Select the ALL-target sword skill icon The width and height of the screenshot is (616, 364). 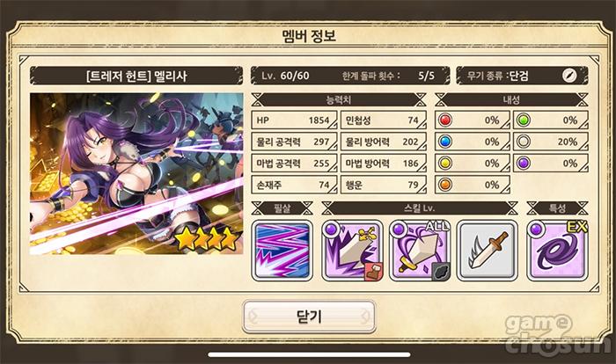(420, 251)
